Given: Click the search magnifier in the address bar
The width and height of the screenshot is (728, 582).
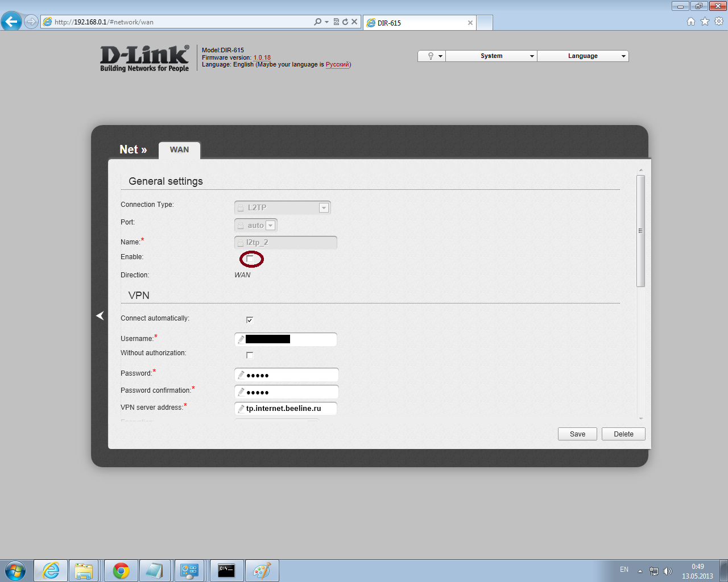Looking at the screenshot, I should (x=317, y=22).
